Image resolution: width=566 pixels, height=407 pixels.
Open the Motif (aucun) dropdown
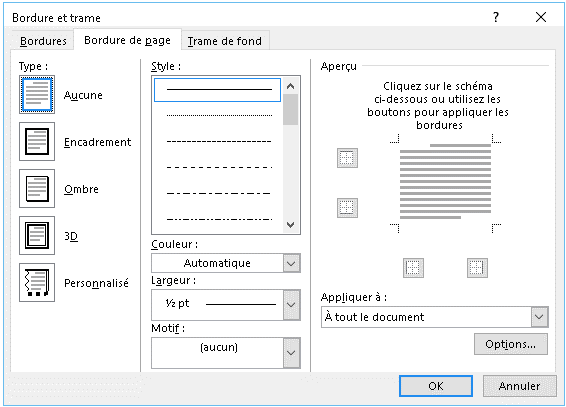(226, 353)
